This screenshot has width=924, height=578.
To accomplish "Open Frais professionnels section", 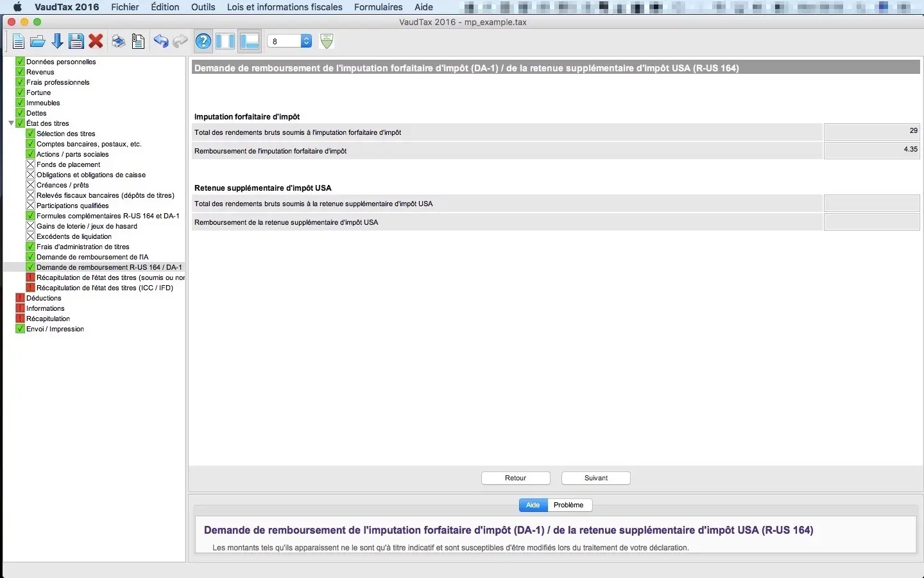I will 58,82.
